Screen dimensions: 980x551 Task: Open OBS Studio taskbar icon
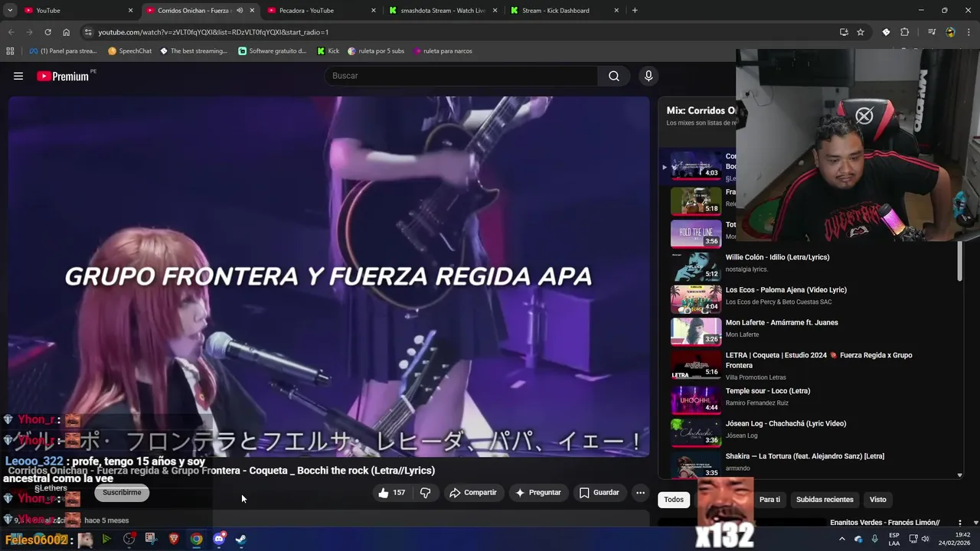129,539
